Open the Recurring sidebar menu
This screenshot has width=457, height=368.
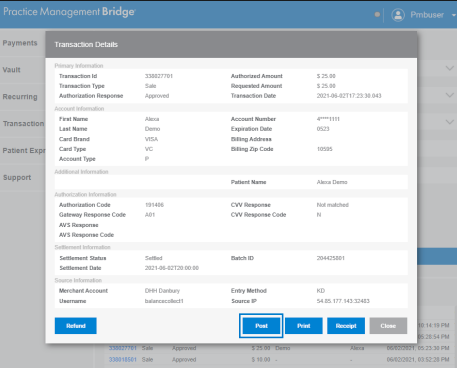point(20,97)
